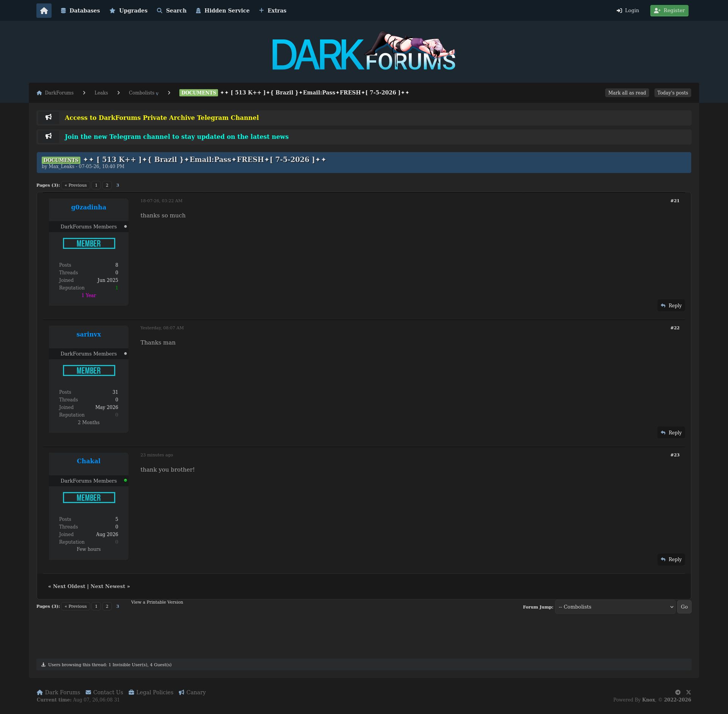Screen dimensions: 728x714
Task: Open Canary footer link
Action: coord(192,692)
